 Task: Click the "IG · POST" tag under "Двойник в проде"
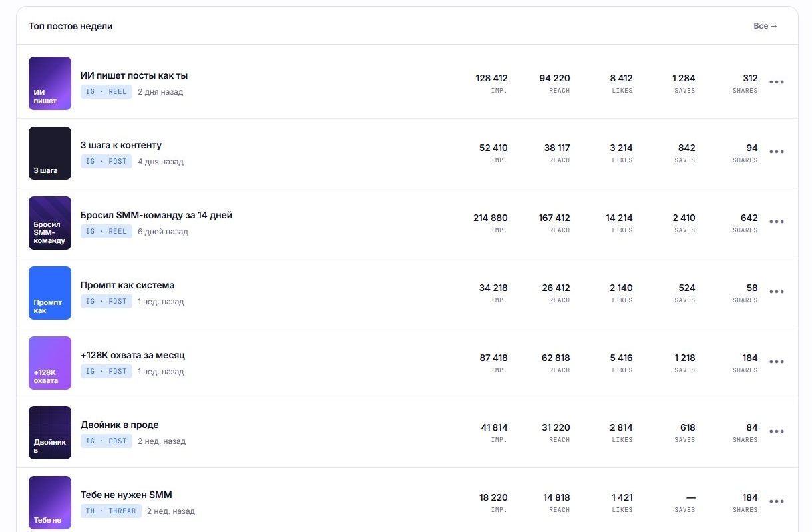click(x=106, y=441)
